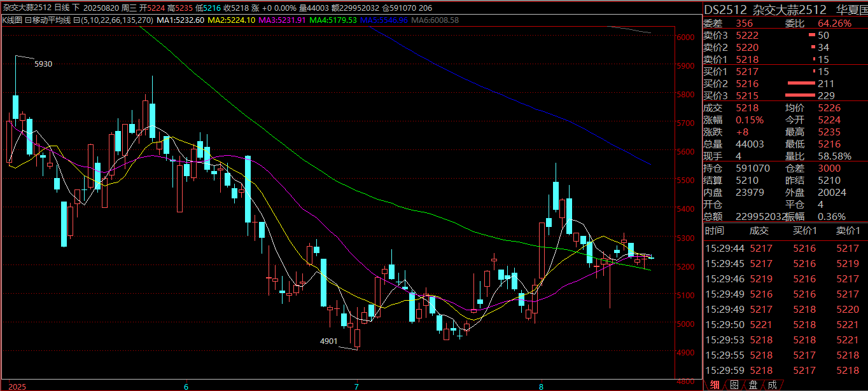Click the yellow MA2 legend entry
Viewport: 868px width, 391px height.
coord(232,20)
